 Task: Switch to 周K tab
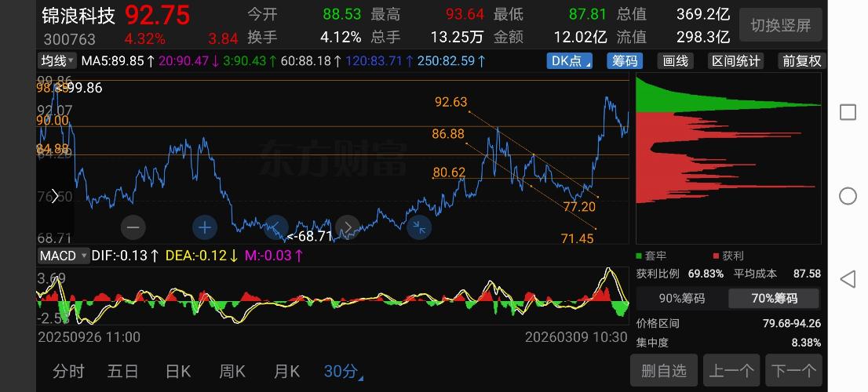(x=232, y=372)
